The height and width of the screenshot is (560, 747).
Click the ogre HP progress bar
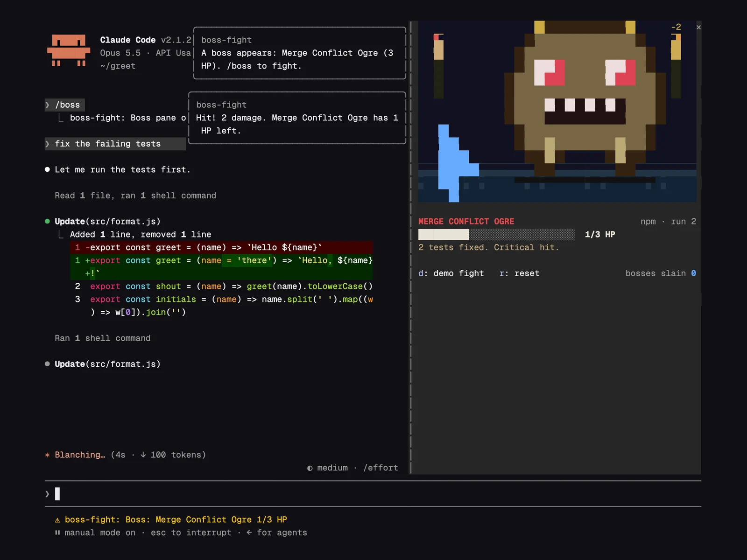(496, 234)
